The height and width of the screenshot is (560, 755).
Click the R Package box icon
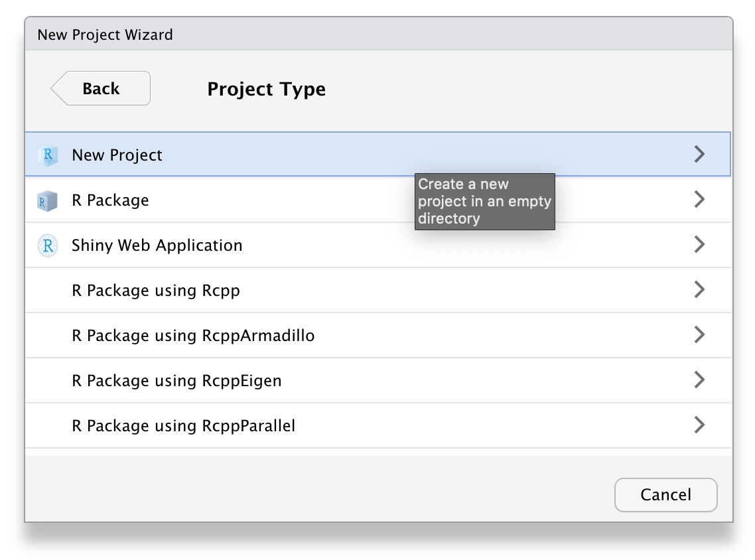coord(48,200)
